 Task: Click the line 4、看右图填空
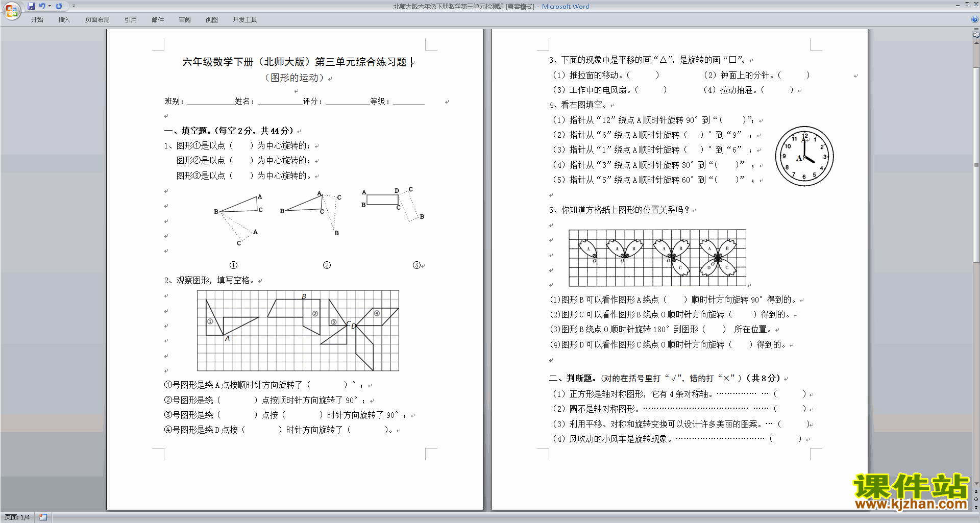(579, 105)
